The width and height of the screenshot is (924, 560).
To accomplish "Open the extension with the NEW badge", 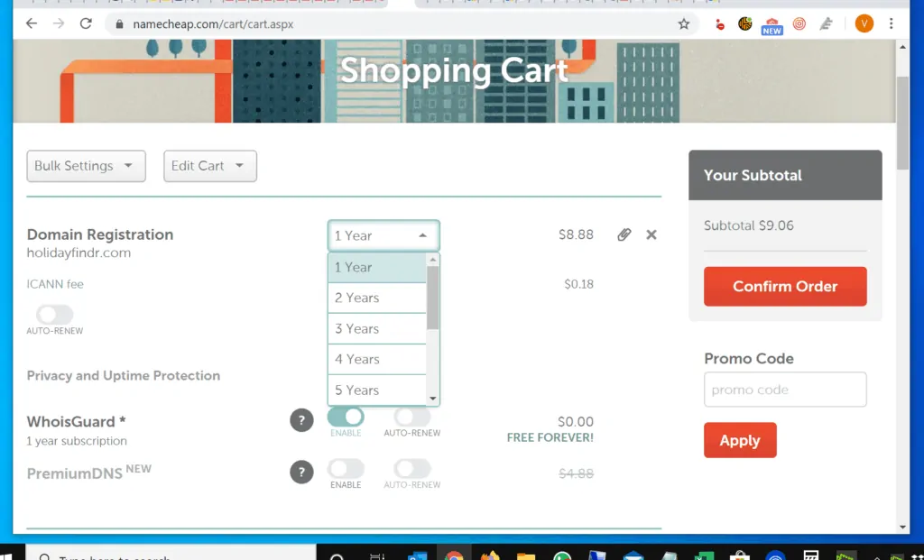I will pos(772,26).
